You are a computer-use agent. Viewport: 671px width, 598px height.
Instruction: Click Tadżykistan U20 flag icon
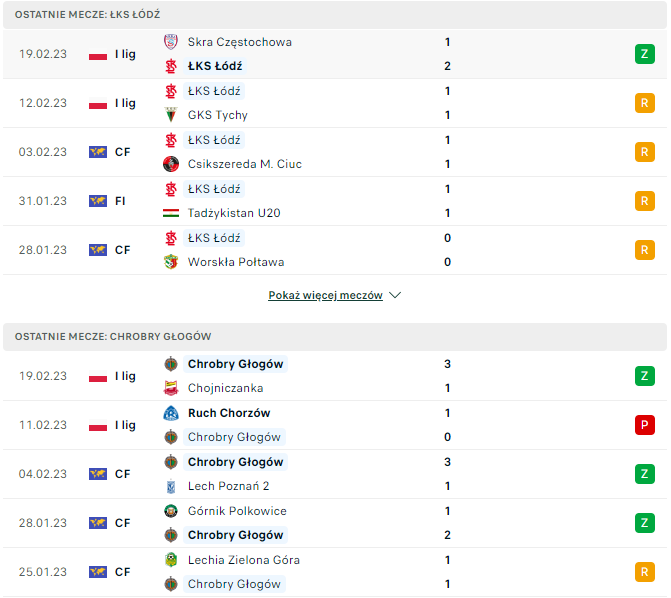point(170,213)
